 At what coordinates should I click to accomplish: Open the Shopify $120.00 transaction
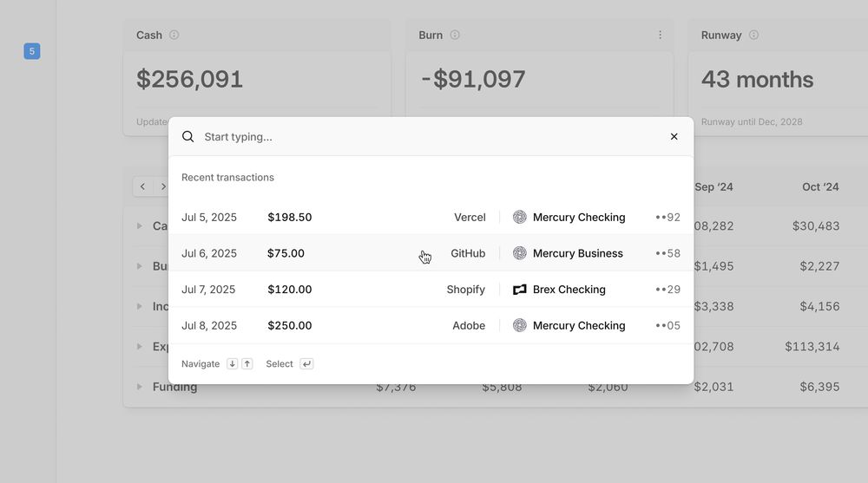[431, 290]
